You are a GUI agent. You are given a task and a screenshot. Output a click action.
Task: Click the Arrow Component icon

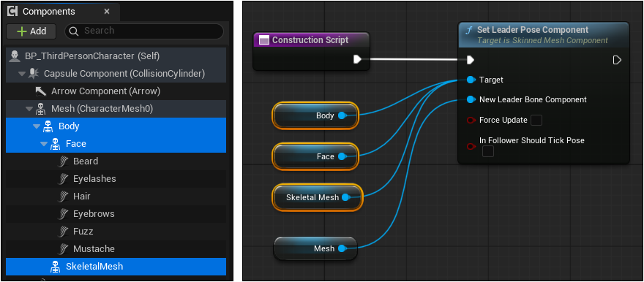[41, 91]
